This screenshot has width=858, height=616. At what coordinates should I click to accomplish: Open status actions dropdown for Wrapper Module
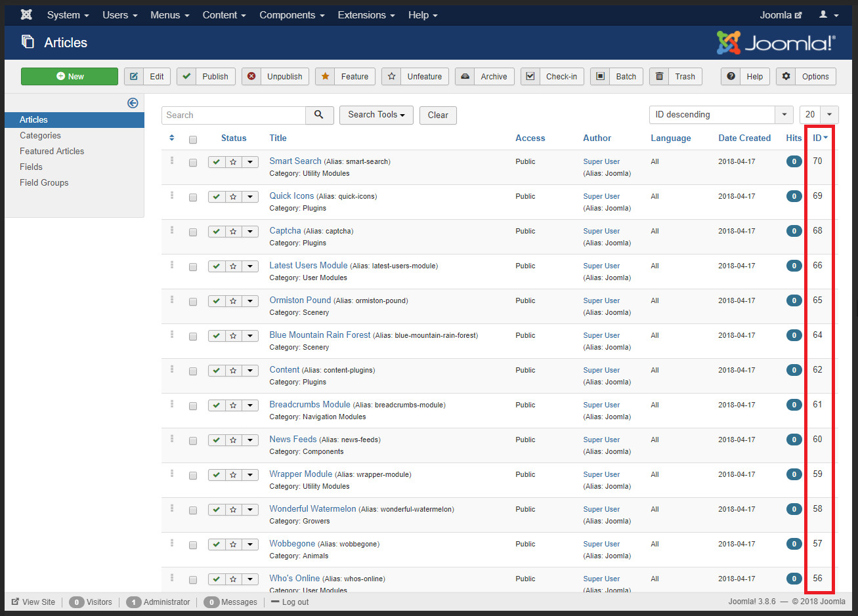coord(250,475)
